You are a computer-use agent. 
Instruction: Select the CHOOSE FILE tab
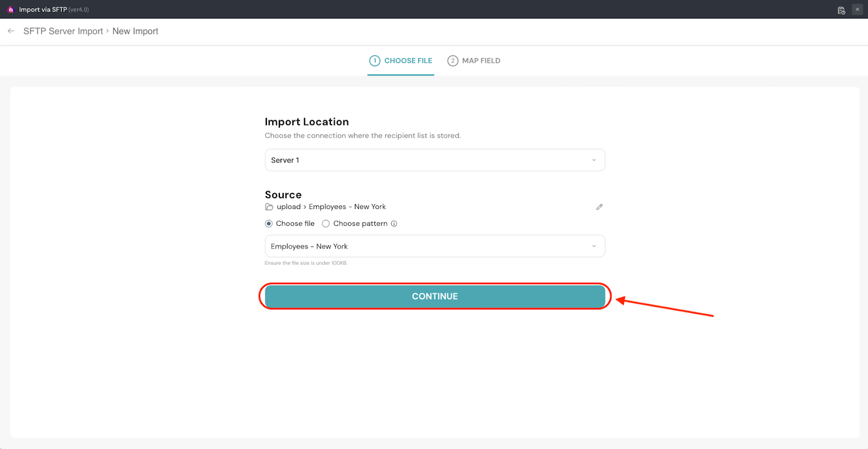(x=408, y=61)
